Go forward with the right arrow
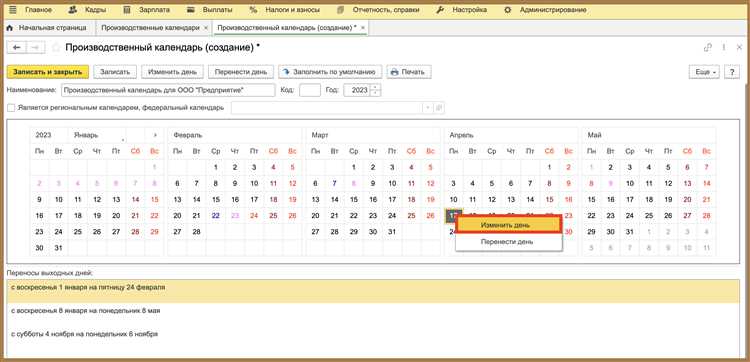This screenshot has height=362, width=750. (35, 47)
